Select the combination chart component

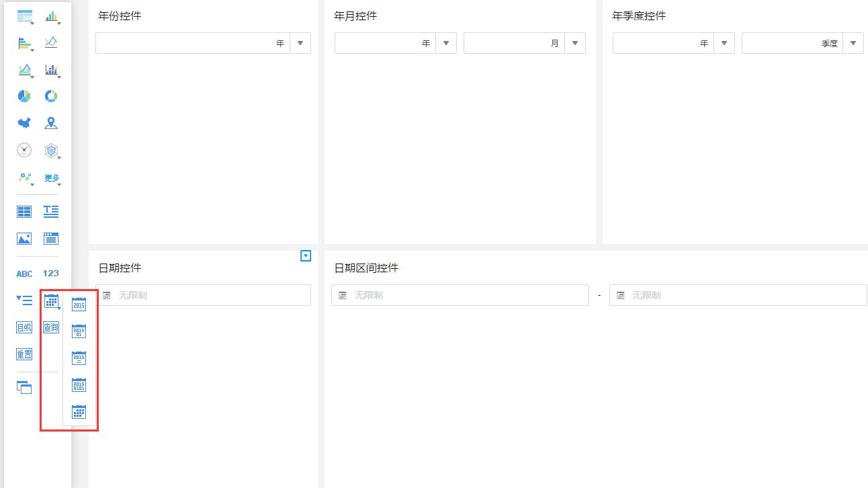(51, 70)
